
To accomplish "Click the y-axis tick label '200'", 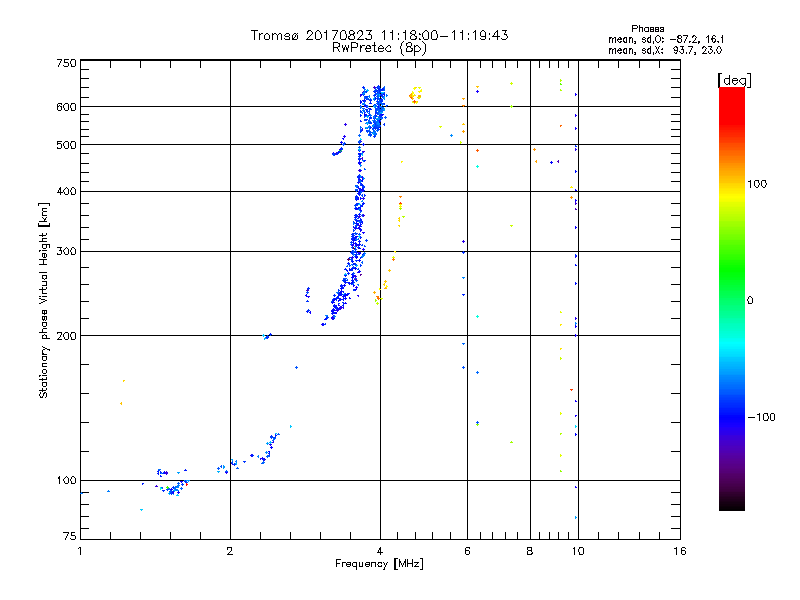I will [66, 336].
